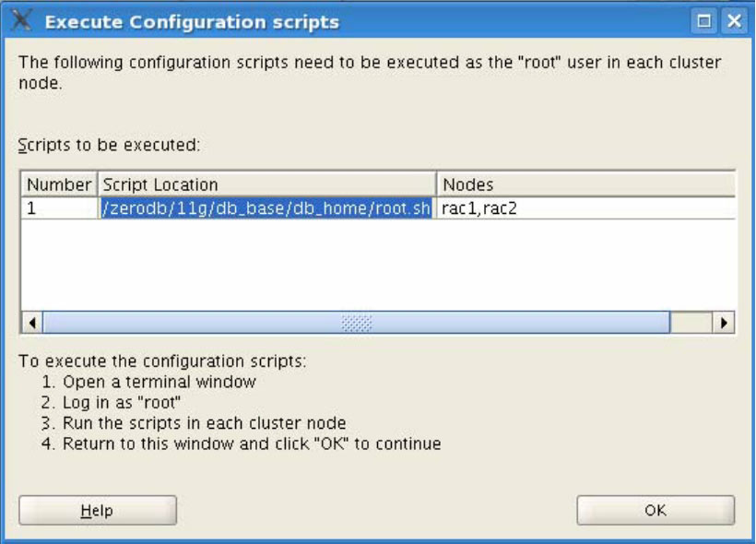Select the rac1,rac2 nodes cell
The width and height of the screenshot is (756, 544).
[585, 208]
